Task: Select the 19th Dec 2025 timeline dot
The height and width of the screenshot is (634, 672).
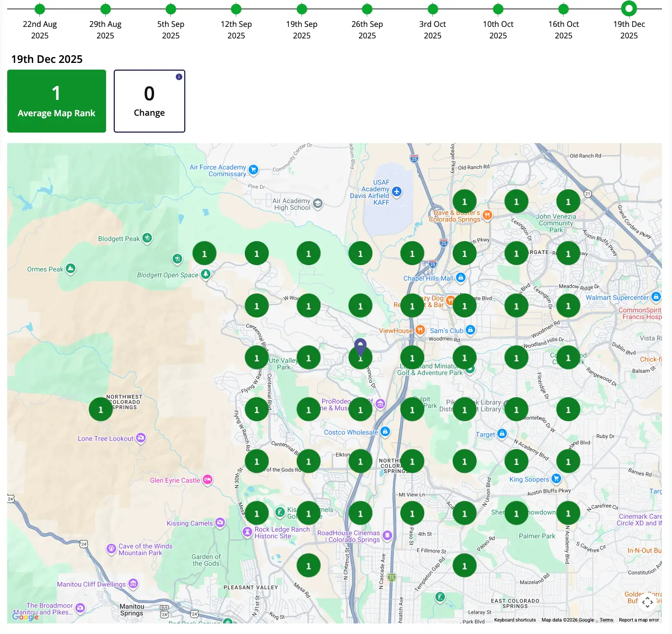Action: [629, 9]
